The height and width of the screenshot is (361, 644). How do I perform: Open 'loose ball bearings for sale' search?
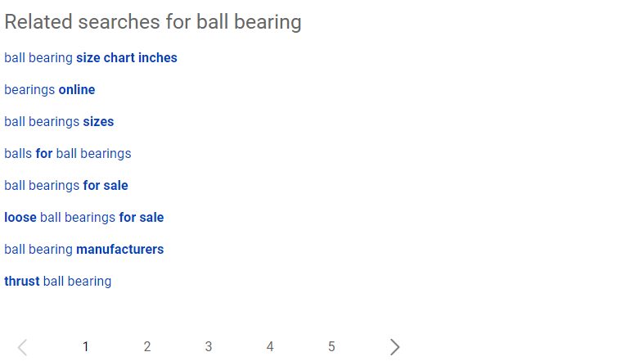coord(83,218)
